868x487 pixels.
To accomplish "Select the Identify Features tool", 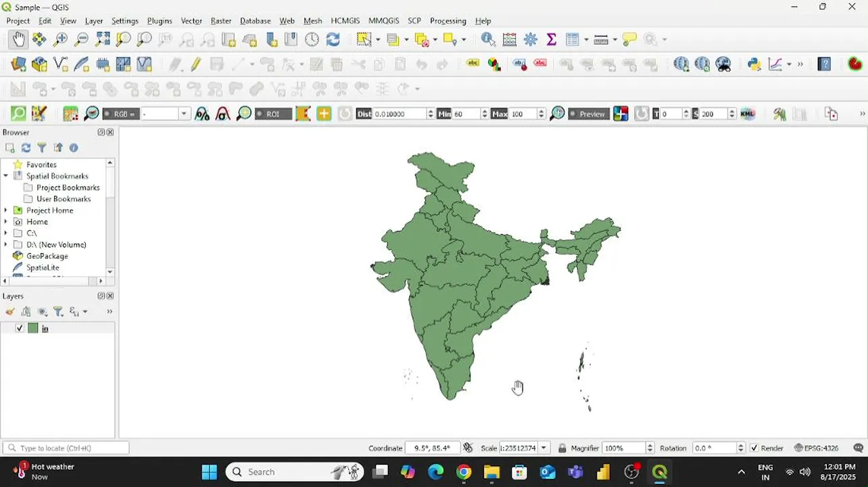I will pyautogui.click(x=488, y=39).
